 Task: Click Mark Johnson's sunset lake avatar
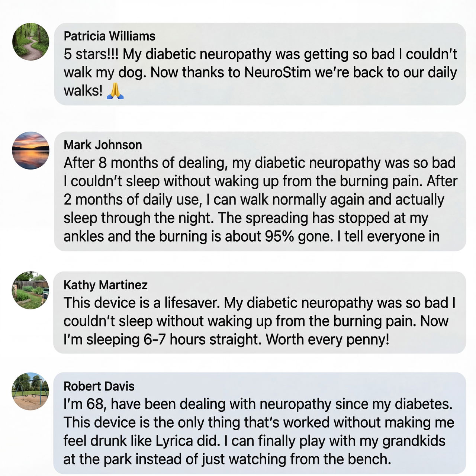(30, 150)
